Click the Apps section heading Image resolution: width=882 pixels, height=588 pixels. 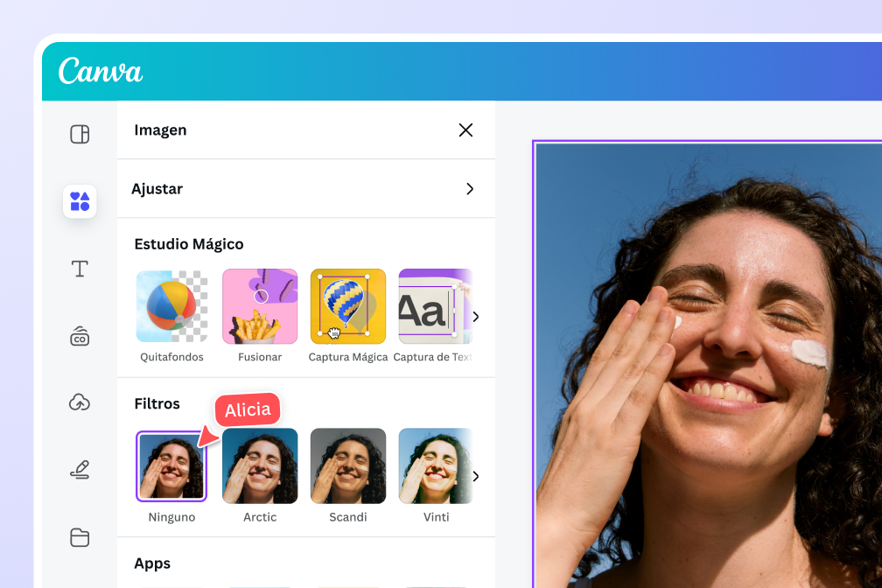pyautogui.click(x=152, y=563)
